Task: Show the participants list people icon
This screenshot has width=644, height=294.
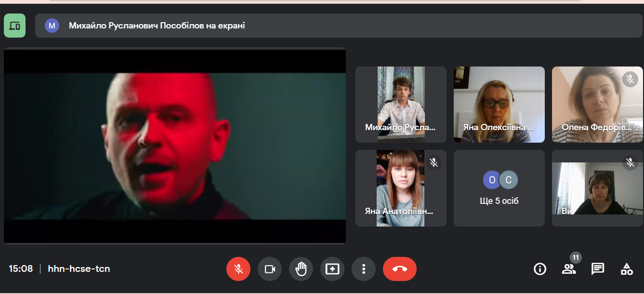Action: 569,269
